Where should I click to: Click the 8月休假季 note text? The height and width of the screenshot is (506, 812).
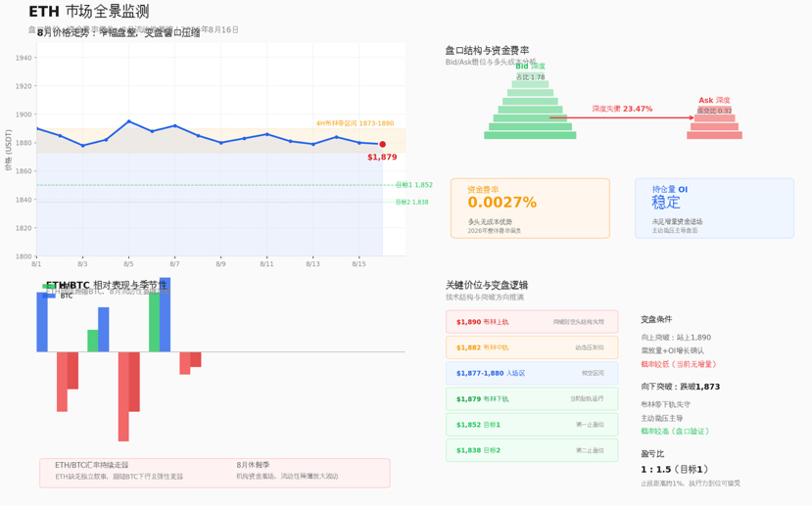point(253,465)
